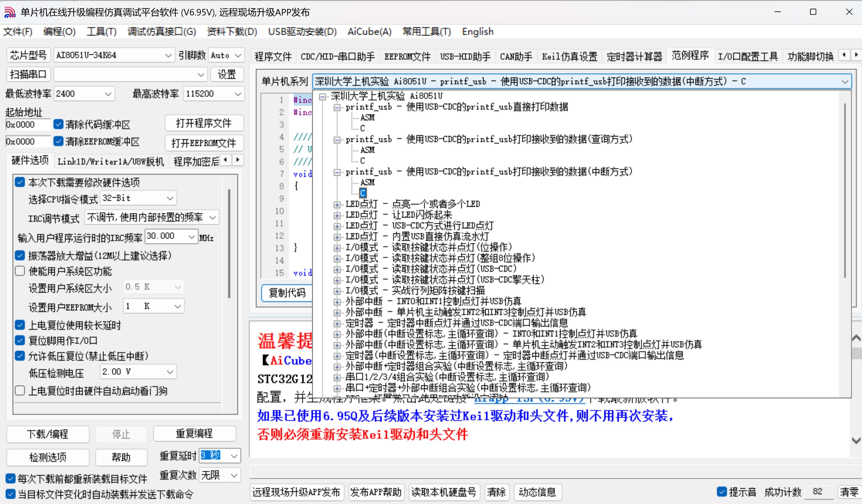Click 远程现场升级APP发布 button
This screenshot has width=862, height=504.
pos(296,492)
